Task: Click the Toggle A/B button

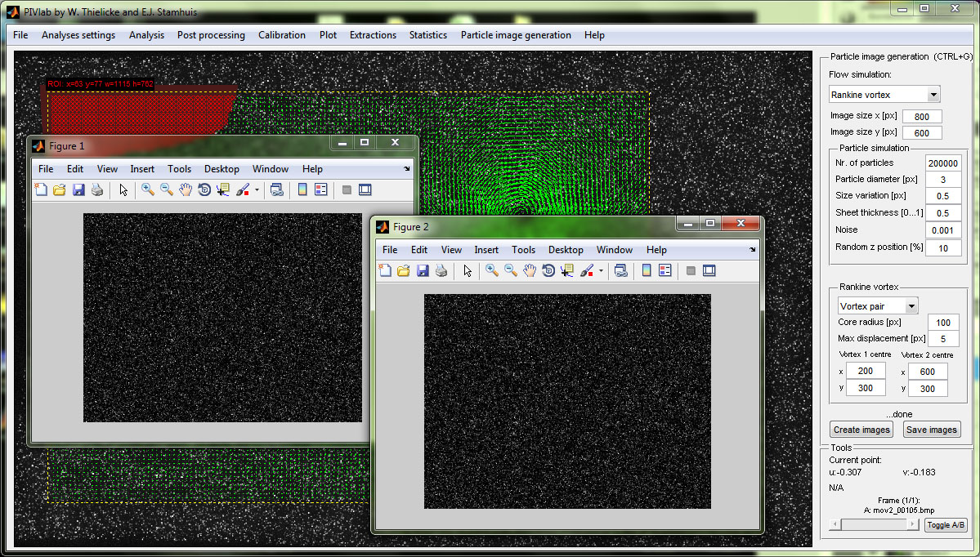Action: (946, 525)
